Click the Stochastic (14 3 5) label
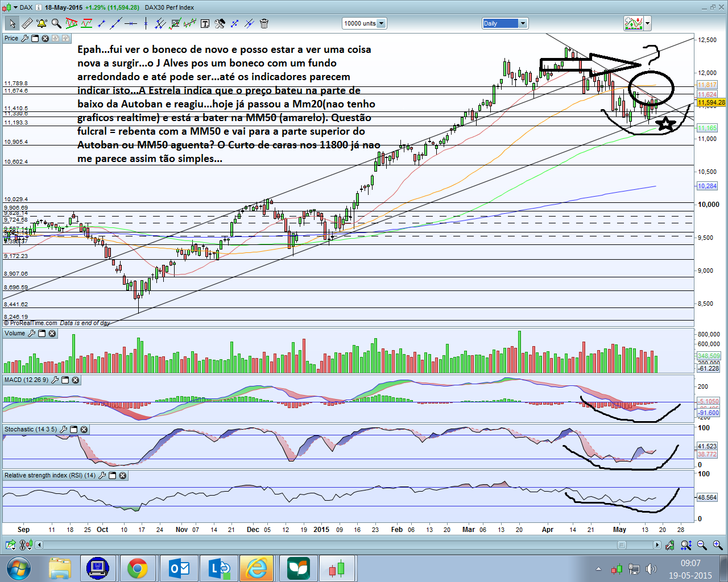Screen dimensions: 728x582 pos(31,429)
